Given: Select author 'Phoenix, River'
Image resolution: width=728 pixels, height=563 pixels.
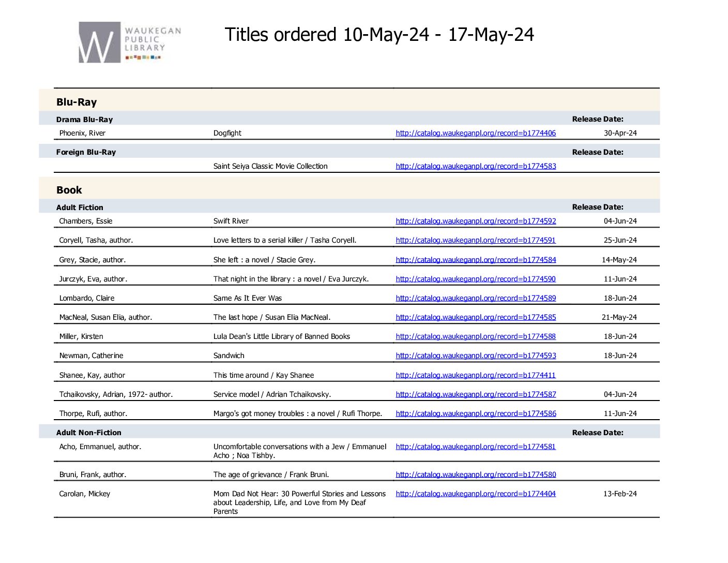Looking at the screenshot, I should 82,133.
